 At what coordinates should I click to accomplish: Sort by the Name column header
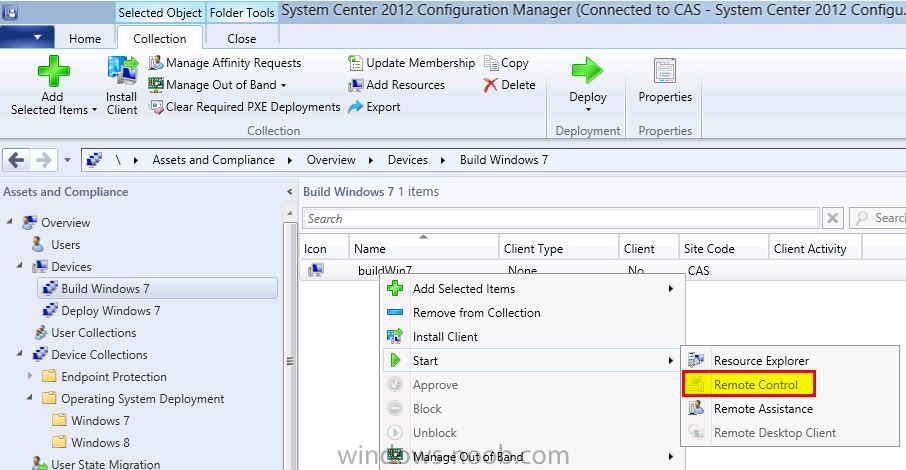pyautogui.click(x=424, y=248)
